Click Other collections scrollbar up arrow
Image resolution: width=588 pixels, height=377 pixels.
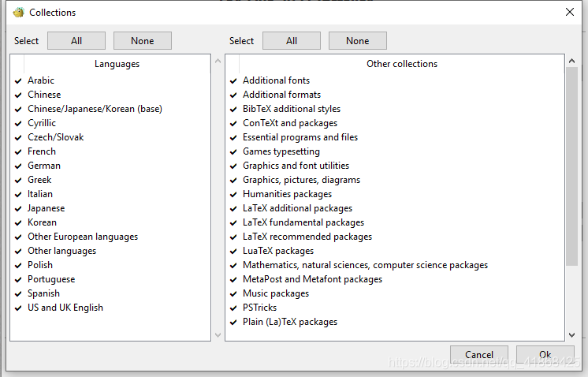[571, 61]
